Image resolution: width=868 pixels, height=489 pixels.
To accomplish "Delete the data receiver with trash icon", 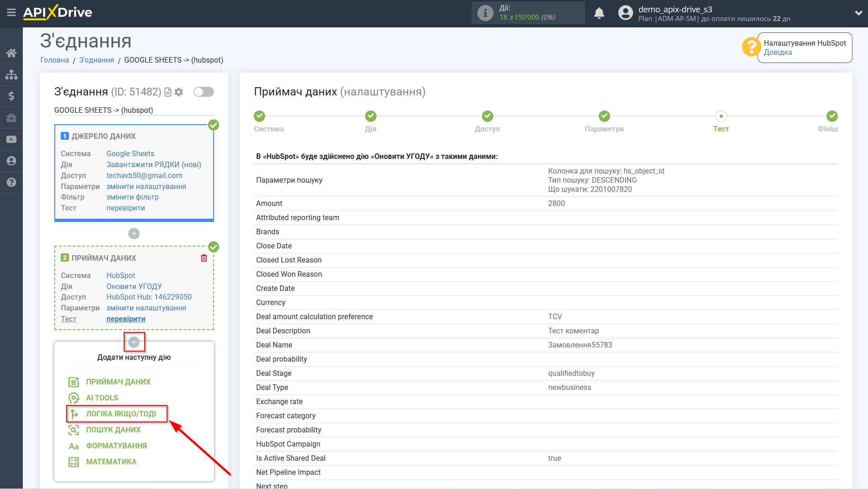I will [x=204, y=258].
